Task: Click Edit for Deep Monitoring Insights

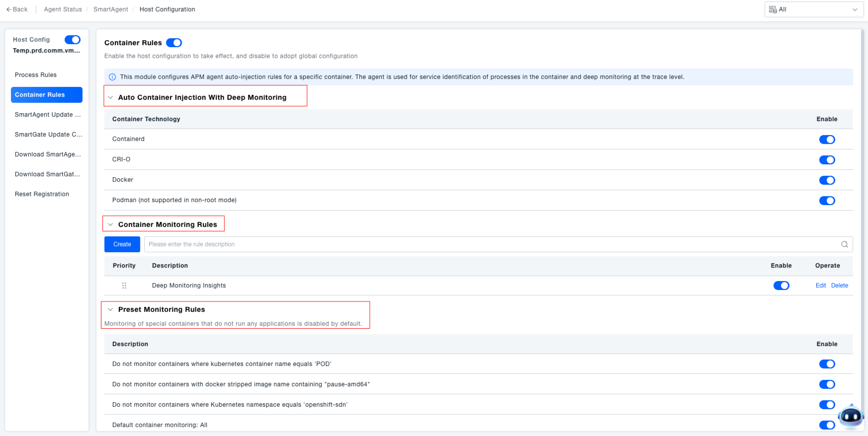Action: tap(820, 286)
